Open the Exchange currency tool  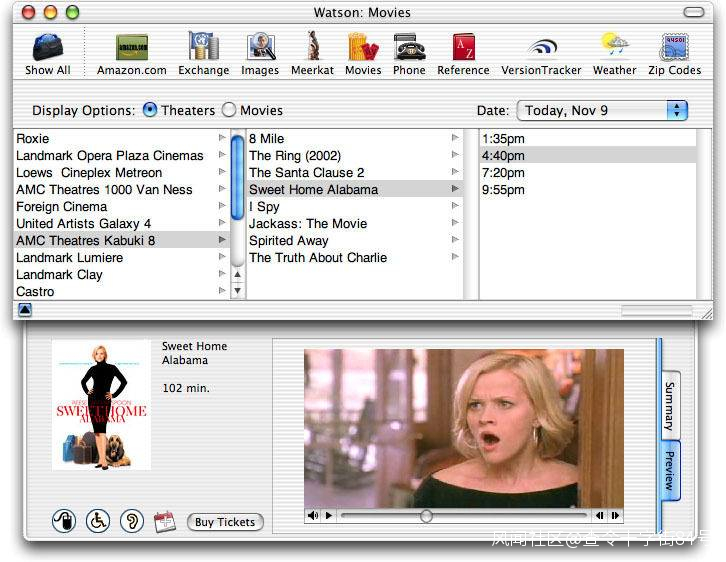tap(204, 54)
